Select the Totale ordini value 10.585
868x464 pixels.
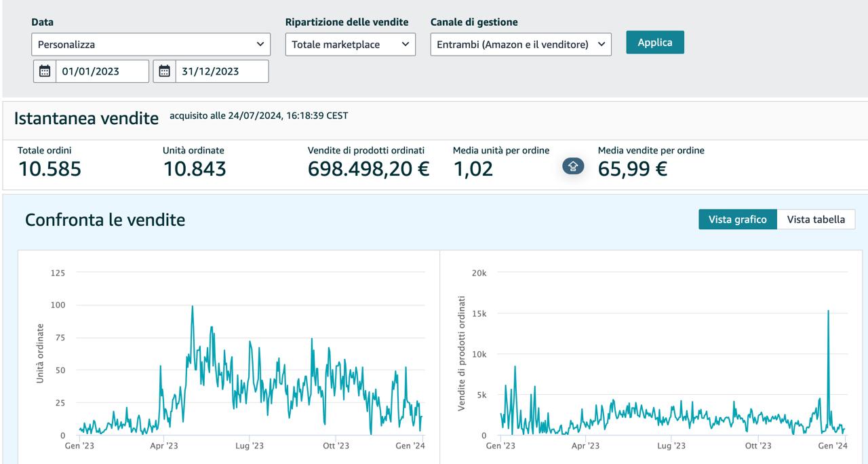(x=50, y=169)
